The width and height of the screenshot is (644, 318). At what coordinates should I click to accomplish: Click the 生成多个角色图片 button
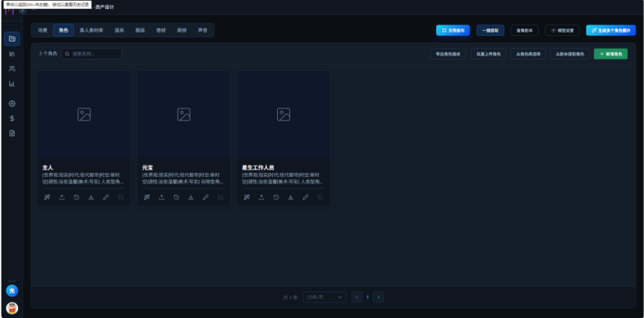611,30
